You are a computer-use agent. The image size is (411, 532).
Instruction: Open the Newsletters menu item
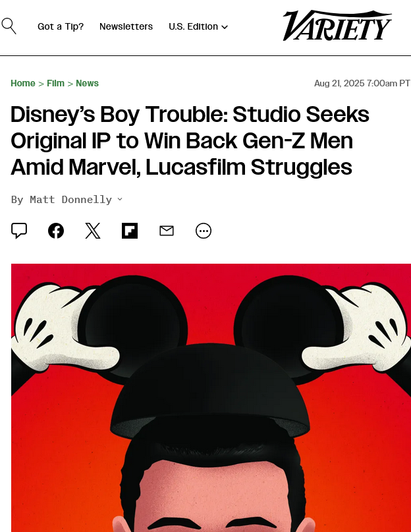[126, 26]
